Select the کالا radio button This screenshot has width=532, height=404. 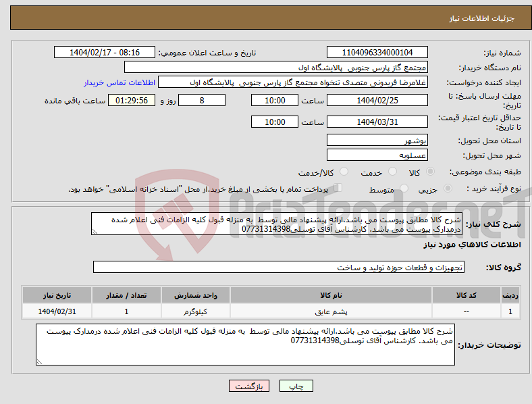430,172
